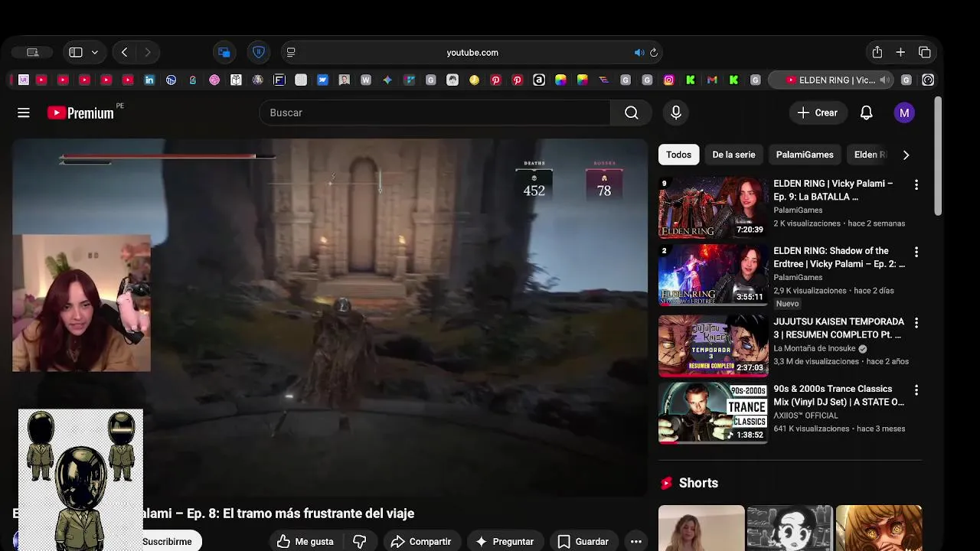Open options for Trance Classics Mix video
The width and height of the screenshot is (980, 551).
916,390
